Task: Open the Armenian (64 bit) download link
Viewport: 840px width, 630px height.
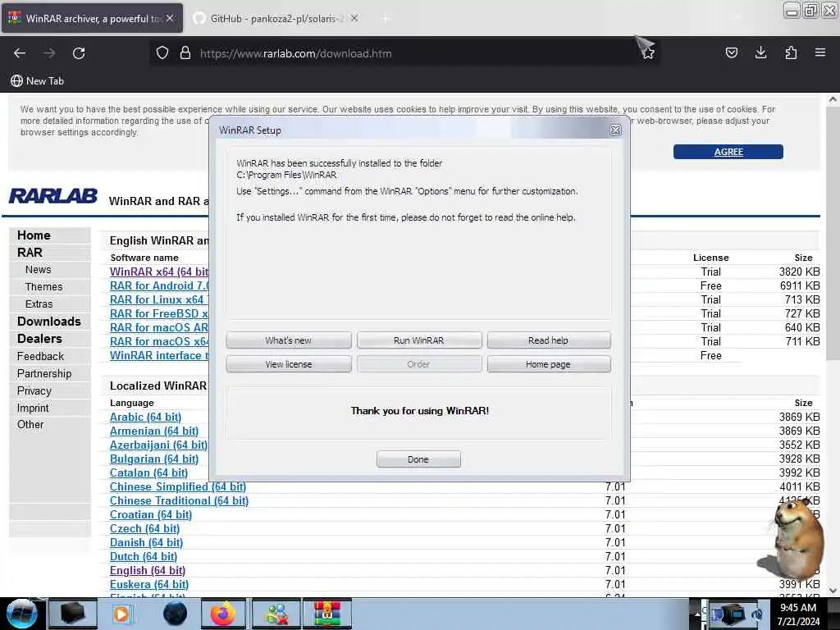Action: click(154, 431)
